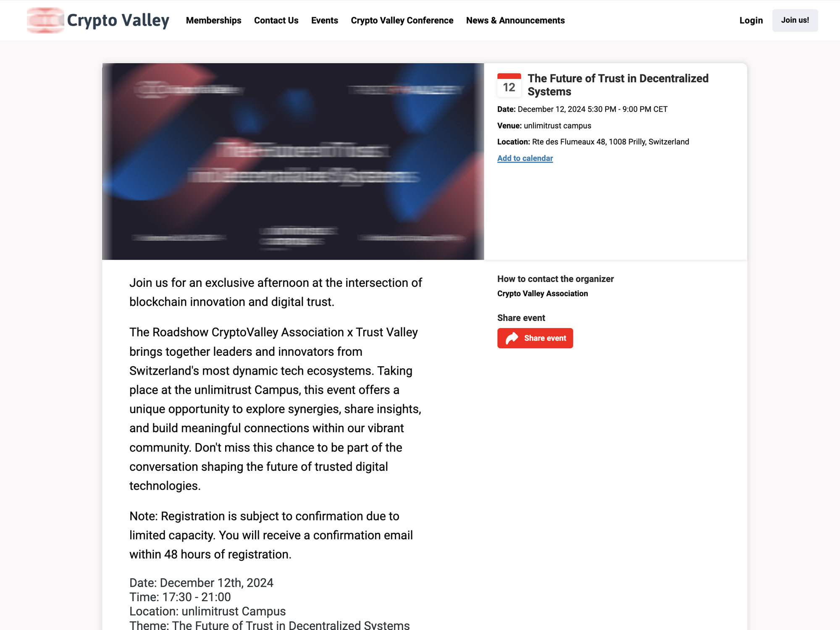Toggle the calendar event expand section

click(x=525, y=157)
